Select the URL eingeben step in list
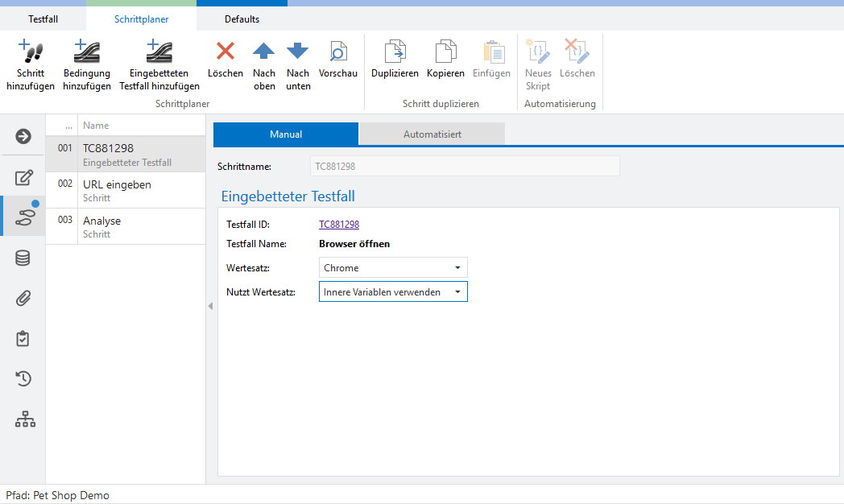Screen dimensions: 844x504 (x=117, y=190)
